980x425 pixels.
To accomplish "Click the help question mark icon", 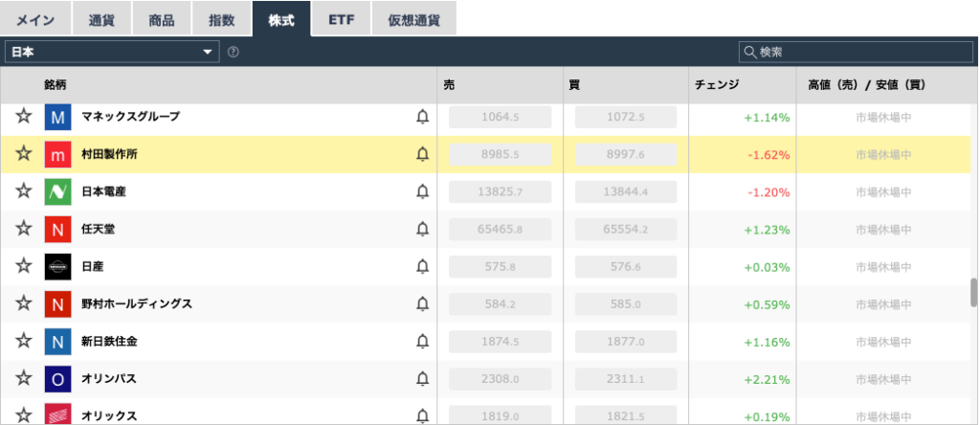I will coord(234,53).
